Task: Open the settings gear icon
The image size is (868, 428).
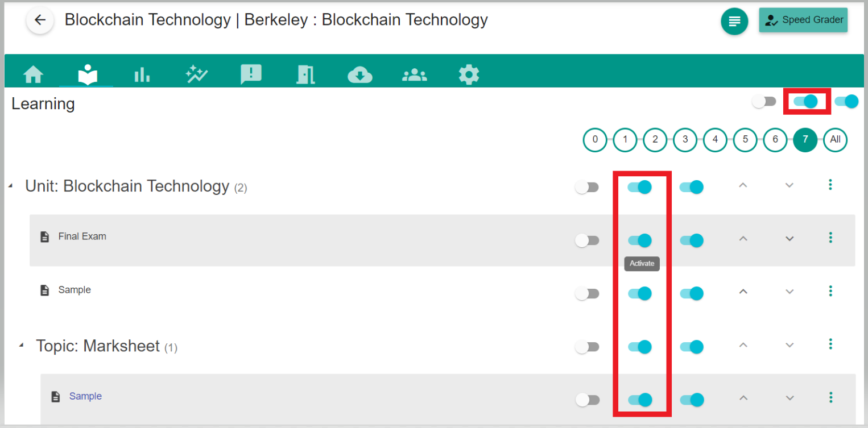Action: click(469, 74)
